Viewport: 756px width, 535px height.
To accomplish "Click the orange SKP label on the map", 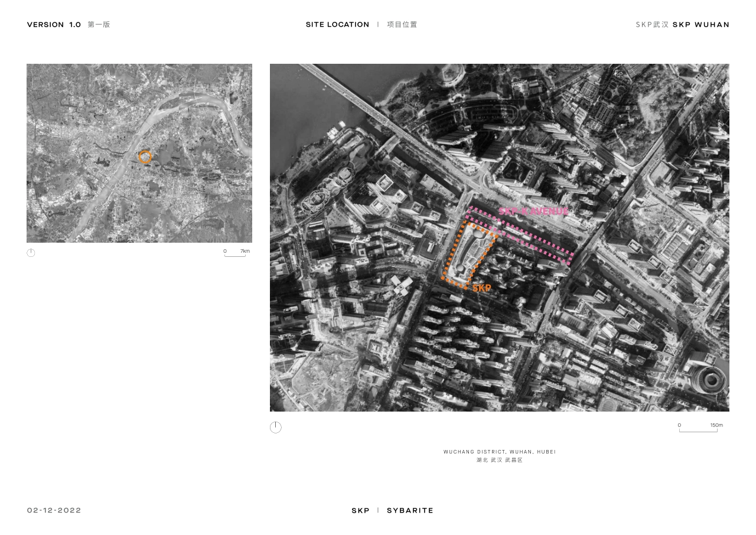I will coord(481,288).
